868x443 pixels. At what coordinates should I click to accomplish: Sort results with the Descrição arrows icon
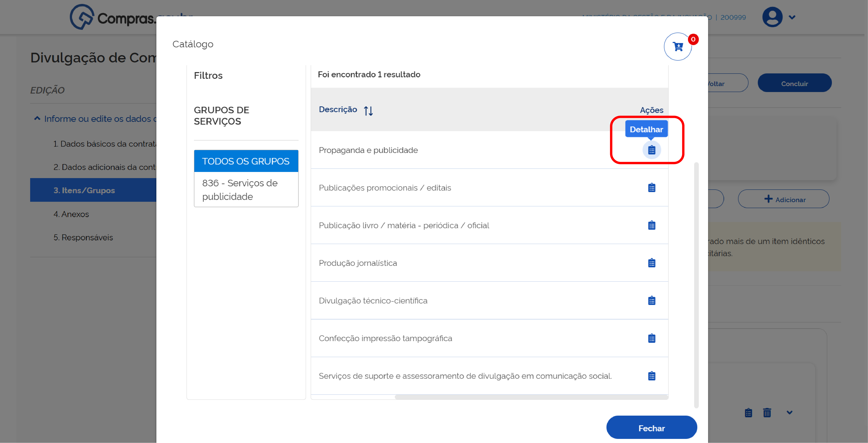pyautogui.click(x=368, y=111)
